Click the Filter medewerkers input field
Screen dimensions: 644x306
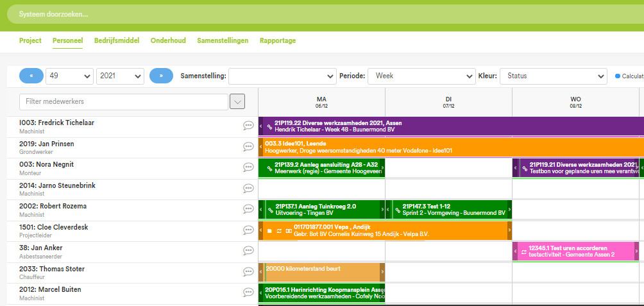click(x=124, y=102)
